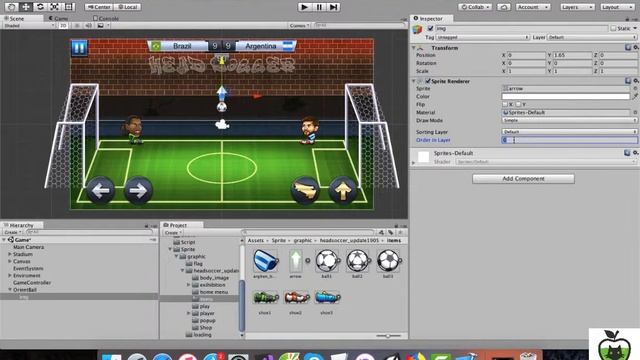Toggle scene lighting icon in Scene toolbar
The width and height of the screenshot is (640, 360).
click(77, 25)
